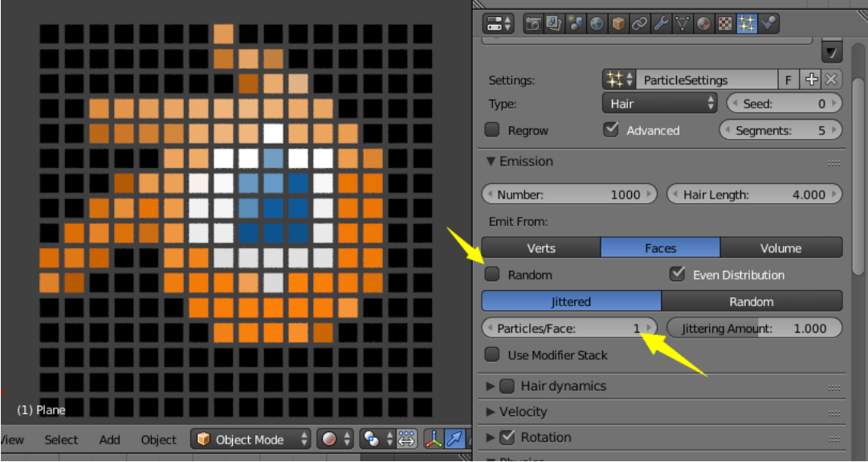
Task: Enable the Regrow checkbox
Action: tap(492, 130)
